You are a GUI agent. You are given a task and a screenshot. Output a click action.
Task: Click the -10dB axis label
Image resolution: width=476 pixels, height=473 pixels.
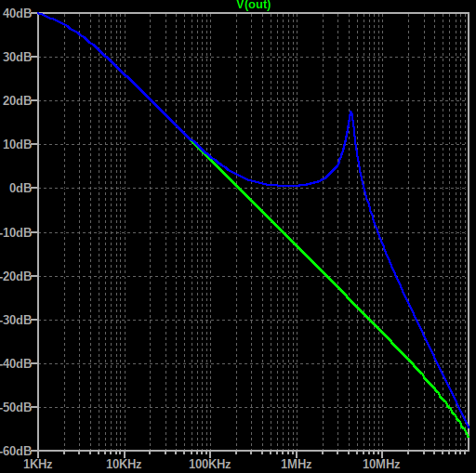coord(16,232)
